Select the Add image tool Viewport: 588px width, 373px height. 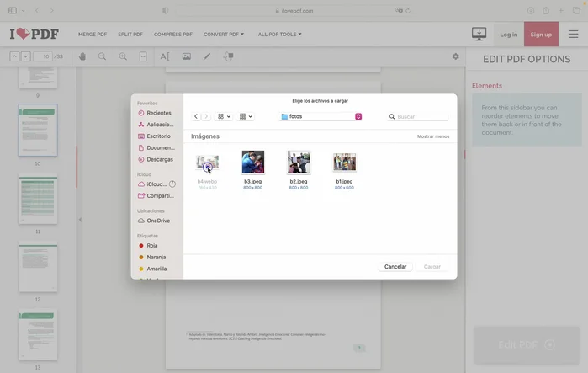click(187, 56)
